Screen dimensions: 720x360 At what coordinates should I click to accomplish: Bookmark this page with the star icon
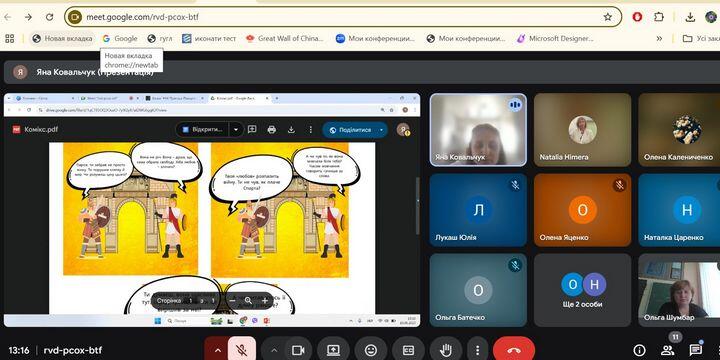[608, 17]
